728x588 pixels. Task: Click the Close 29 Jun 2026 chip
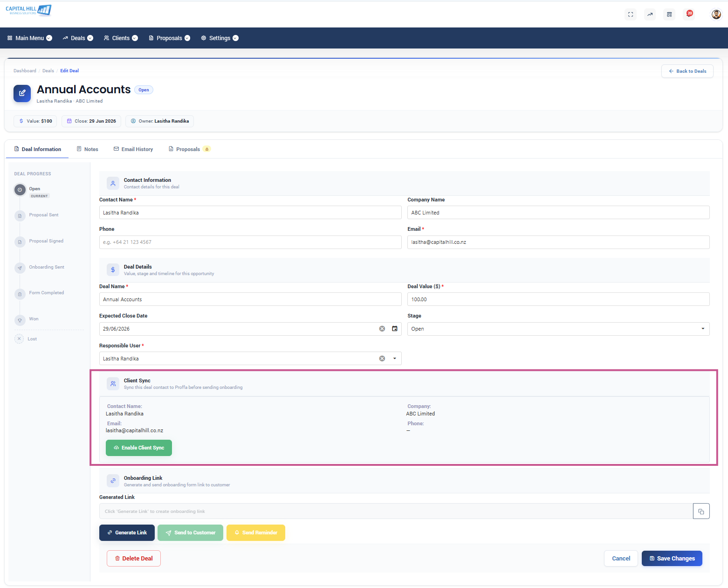coord(91,121)
